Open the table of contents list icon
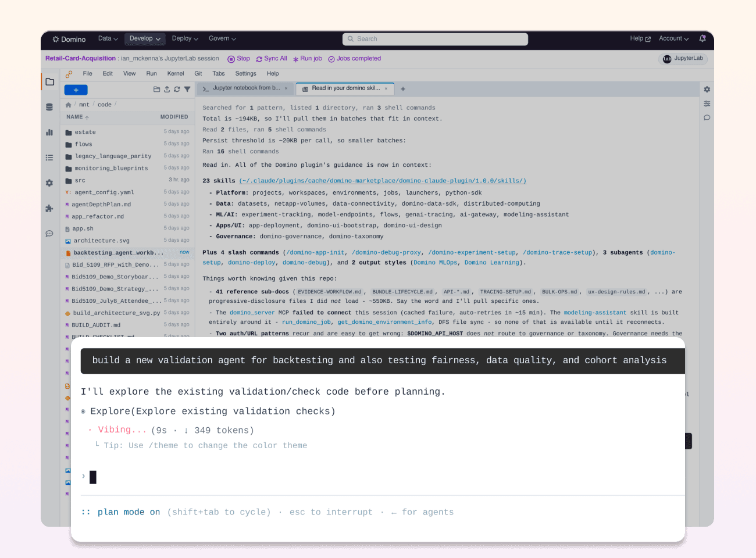The height and width of the screenshot is (558, 756). (x=49, y=158)
